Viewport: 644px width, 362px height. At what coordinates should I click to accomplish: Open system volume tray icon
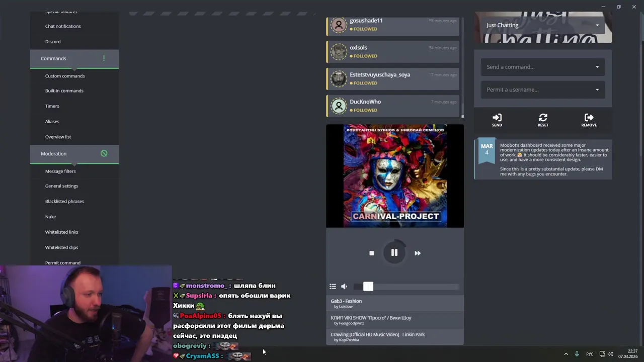610,354
